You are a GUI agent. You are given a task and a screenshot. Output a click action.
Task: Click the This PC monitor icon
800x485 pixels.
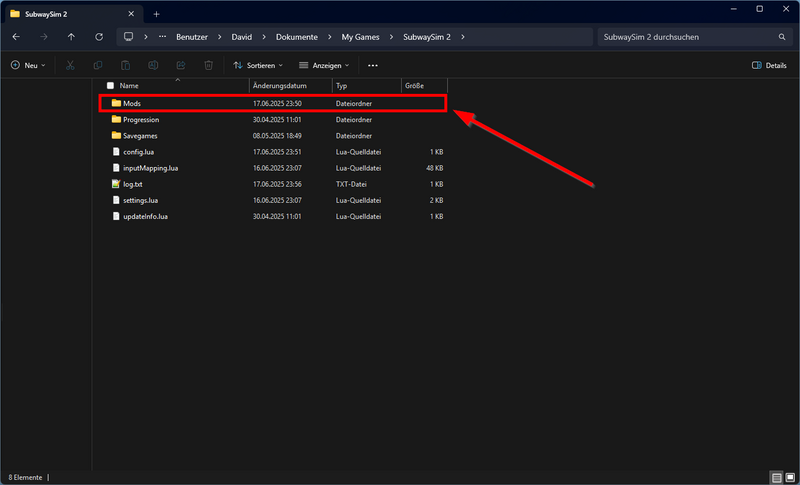(129, 37)
